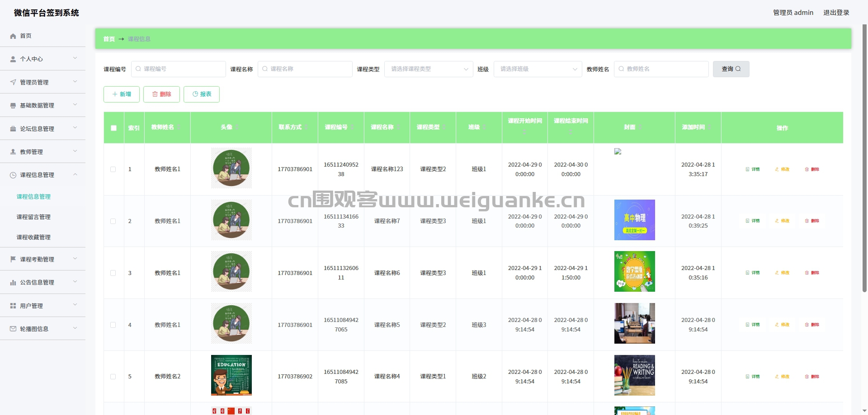868x415 pixels.
Task: Click 删除 trash icon for 课程名称6 row
Action: tap(807, 273)
